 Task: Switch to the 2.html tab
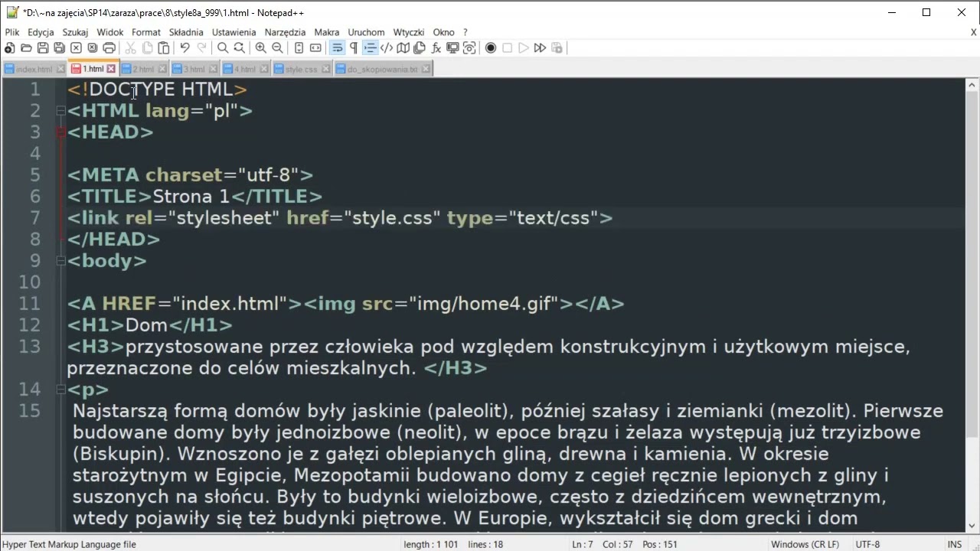143,69
